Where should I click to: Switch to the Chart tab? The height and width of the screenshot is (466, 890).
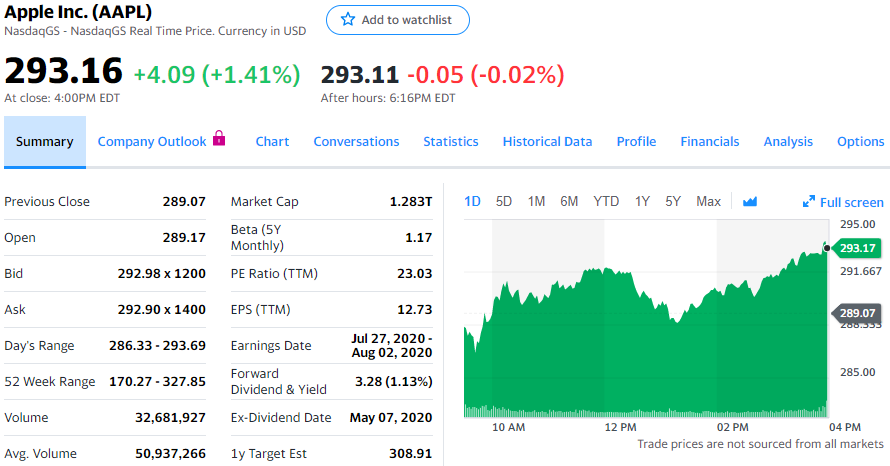click(272, 142)
